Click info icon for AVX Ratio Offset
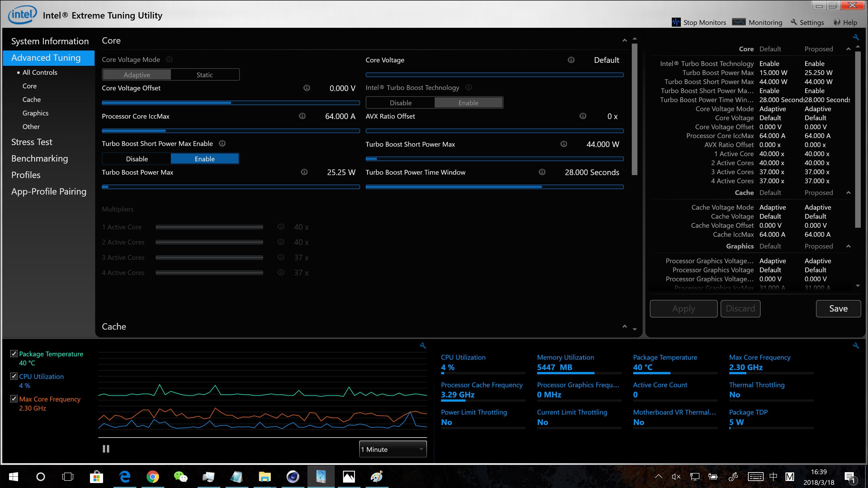 click(x=583, y=116)
